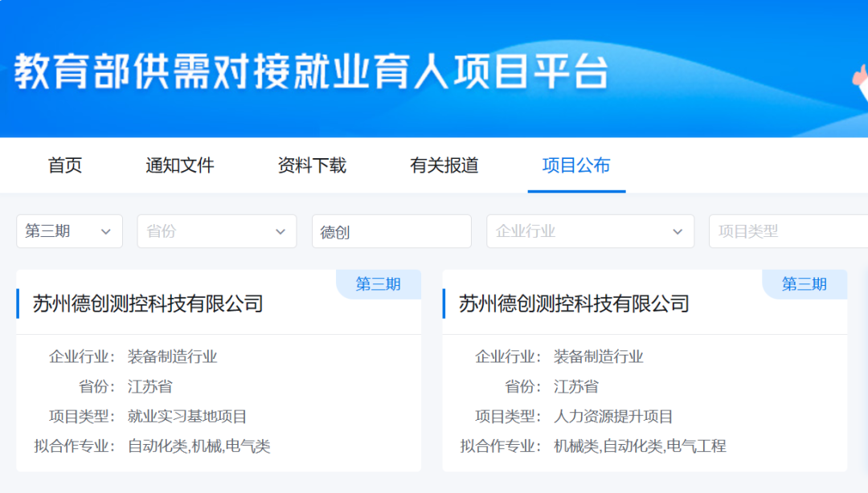Click the chevron arrow in 企业行业 dropdown
Viewport: 868px width, 493px height.
(x=678, y=232)
